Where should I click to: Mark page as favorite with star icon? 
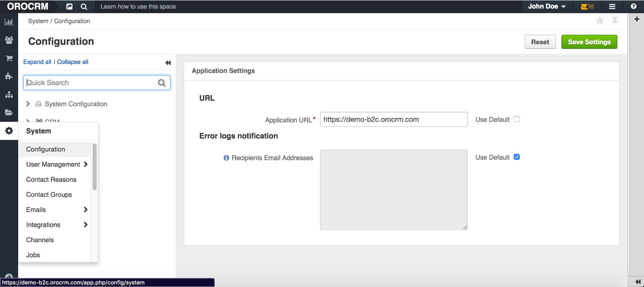tap(600, 21)
